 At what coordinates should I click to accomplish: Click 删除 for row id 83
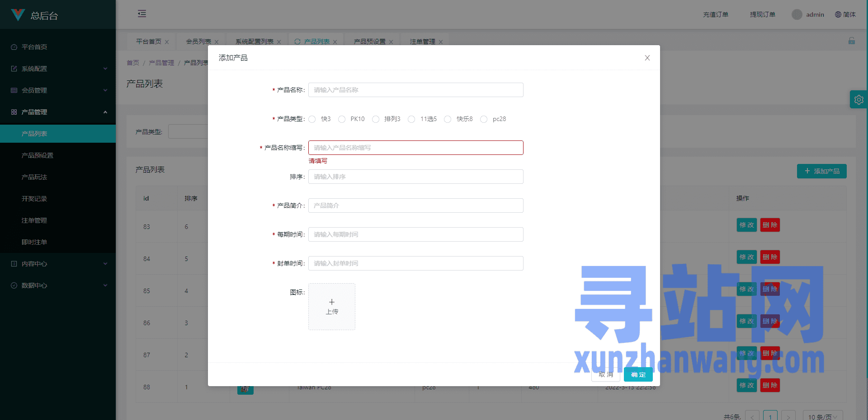(770, 225)
